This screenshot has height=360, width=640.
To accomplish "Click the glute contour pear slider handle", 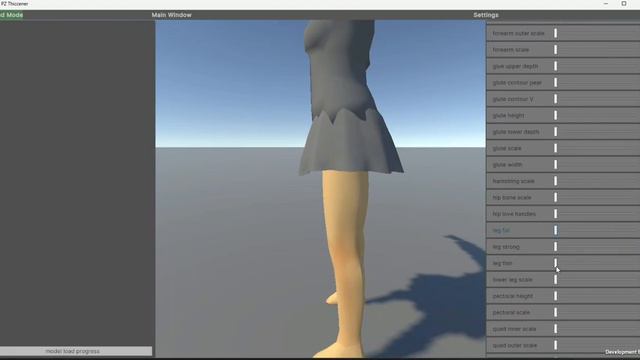I will pyautogui.click(x=556, y=82).
